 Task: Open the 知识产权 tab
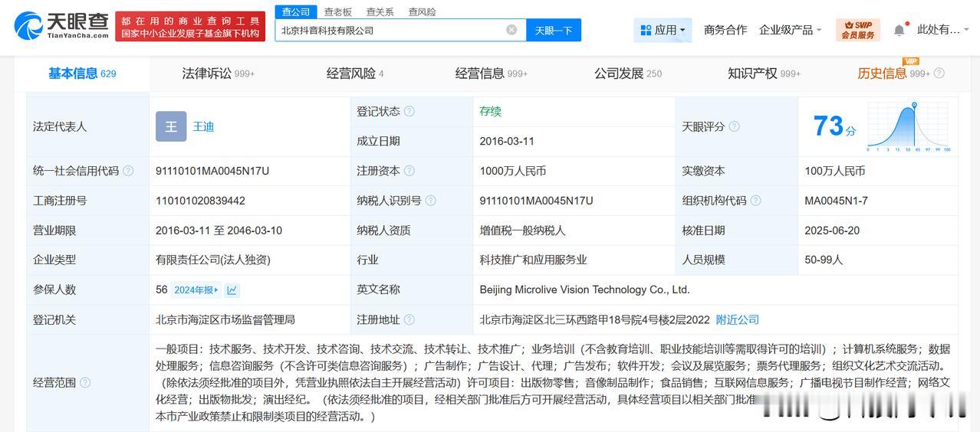click(x=765, y=74)
